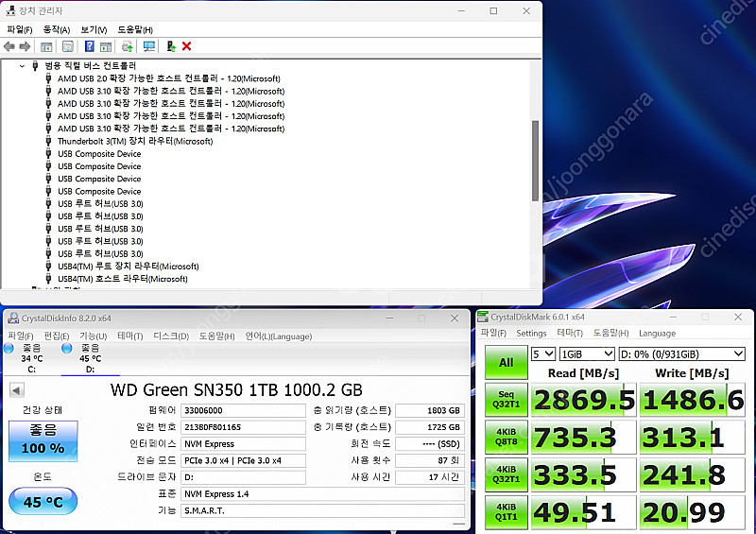Open Language menu in CrystalDiskMark
The height and width of the screenshot is (534, 756).
[657, 333]
